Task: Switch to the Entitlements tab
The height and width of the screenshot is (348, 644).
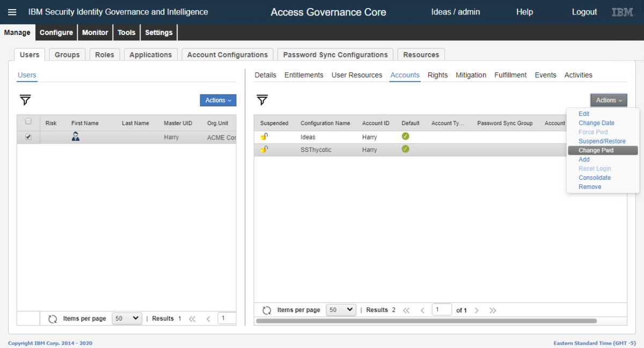Action: pyautogui.click(x=304, y=75)
